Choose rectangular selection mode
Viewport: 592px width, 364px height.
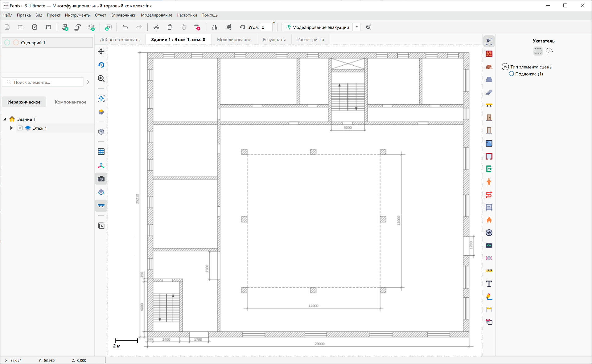click(538, 51)
